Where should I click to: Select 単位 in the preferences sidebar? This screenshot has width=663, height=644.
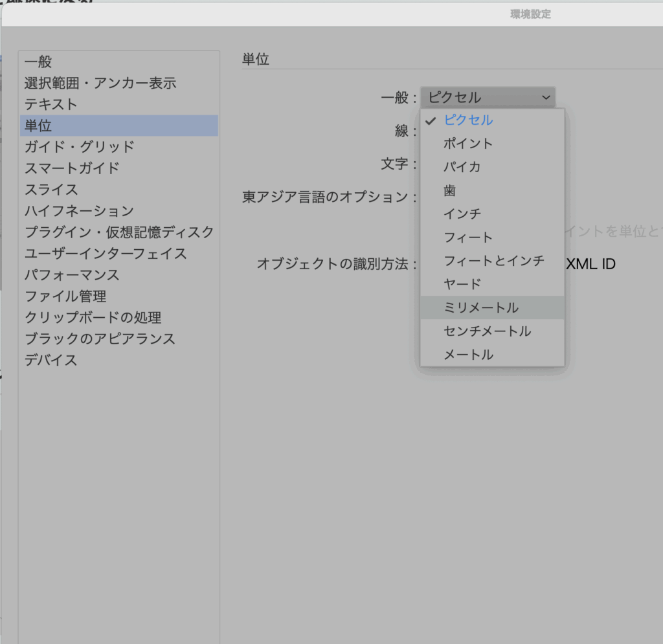pyautogui.click(x=119, y=126)
